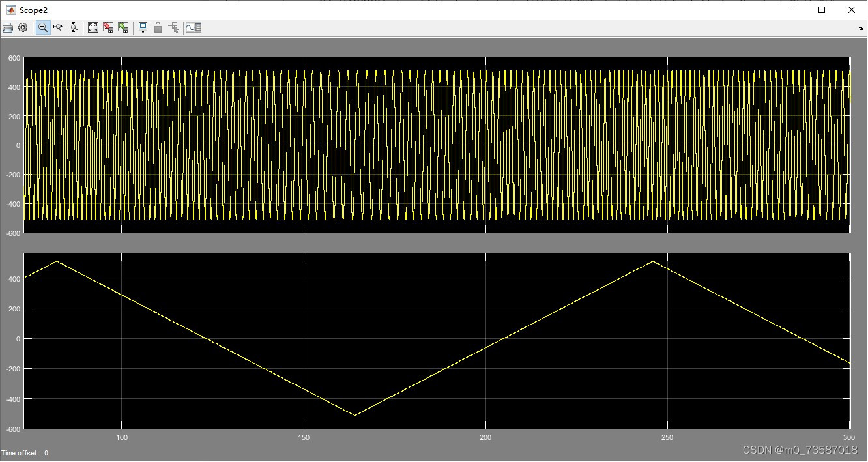Screen dimensions: 868x462
Task: Minimize the Scope2 window
Action: pyautogui.click(x=792, y=10)
